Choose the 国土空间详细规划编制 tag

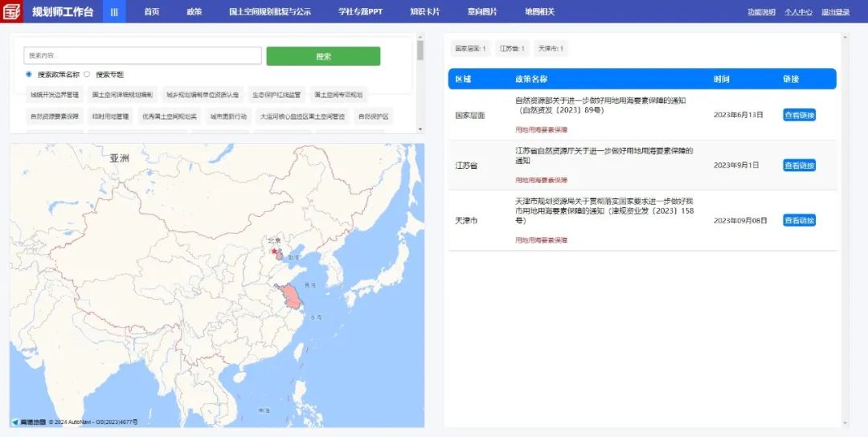[x=122, y=95]
